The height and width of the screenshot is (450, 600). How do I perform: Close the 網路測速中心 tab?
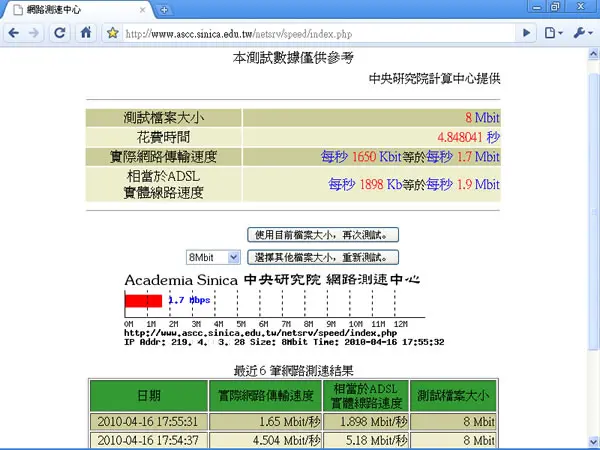click(142, 10)
